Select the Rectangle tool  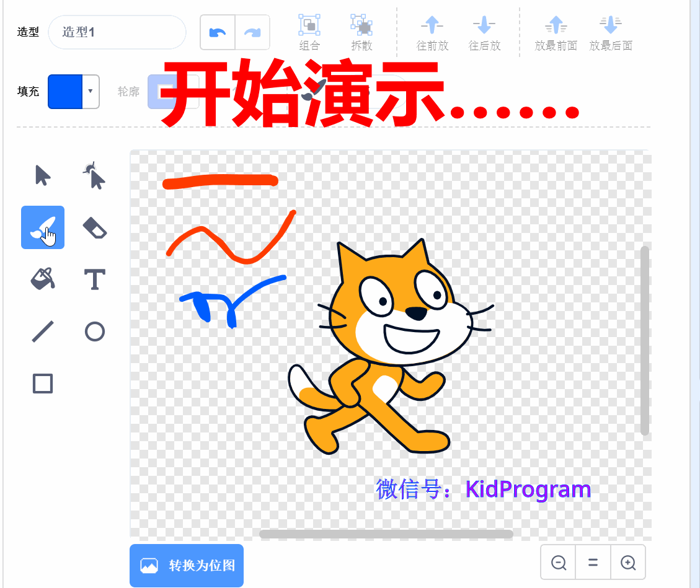43,384
